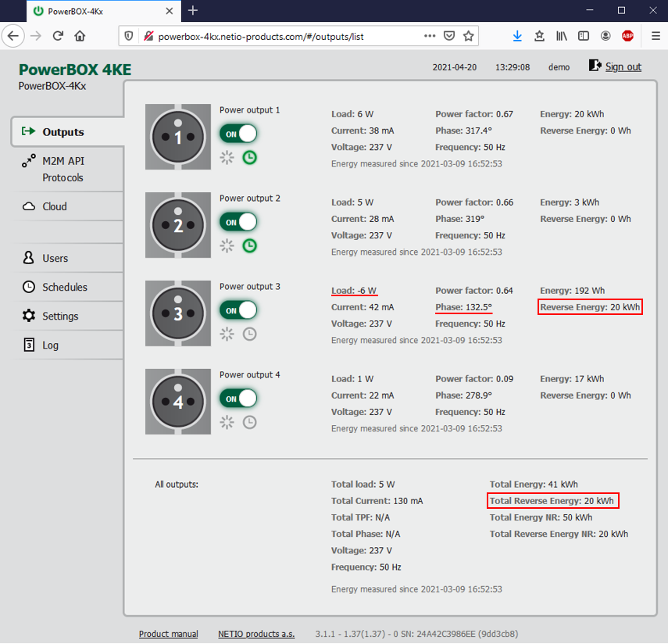Image resolution: width=668 pixels, height=644 pixels.
Task: Click the Adblock Plus extension icon
Action: (627, 36)
